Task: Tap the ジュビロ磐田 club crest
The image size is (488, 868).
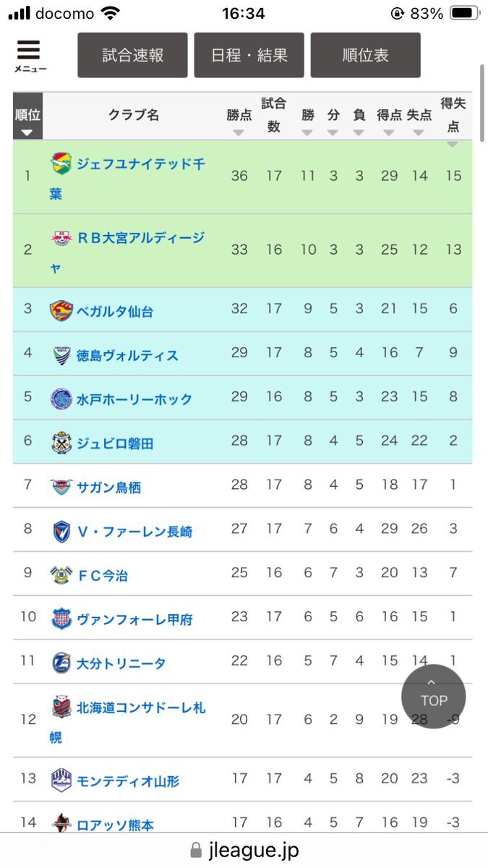Action: pyautogui.click(x=61, y=443)
